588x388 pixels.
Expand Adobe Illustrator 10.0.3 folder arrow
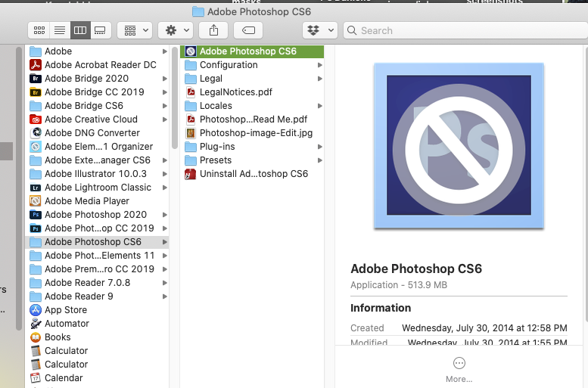165,174
